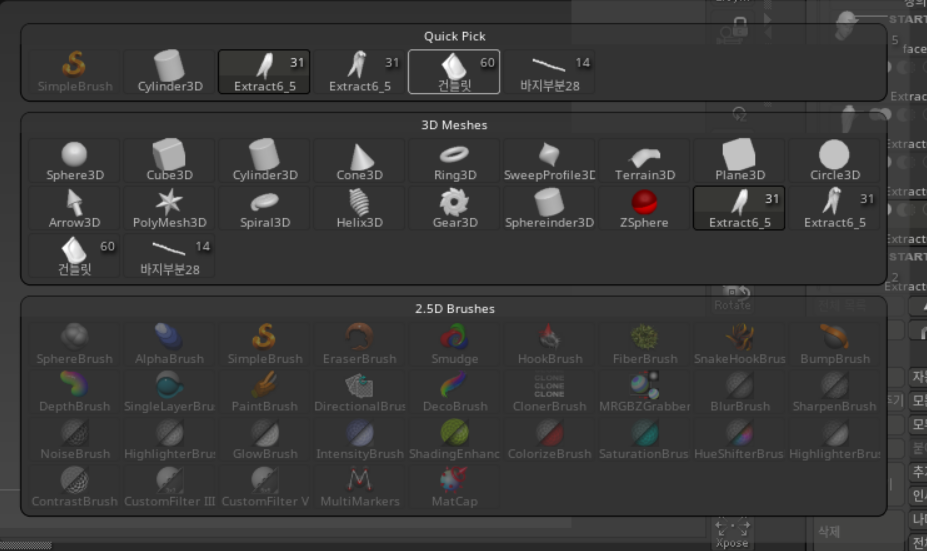Pick Cylinder3D from the Quick Pick row
The image size is (927, 551).
170,72
